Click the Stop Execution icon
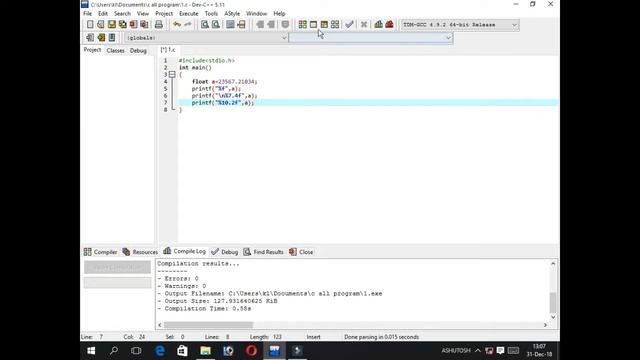The height and width of the screenshot is (360, 640). pos(364,24)
